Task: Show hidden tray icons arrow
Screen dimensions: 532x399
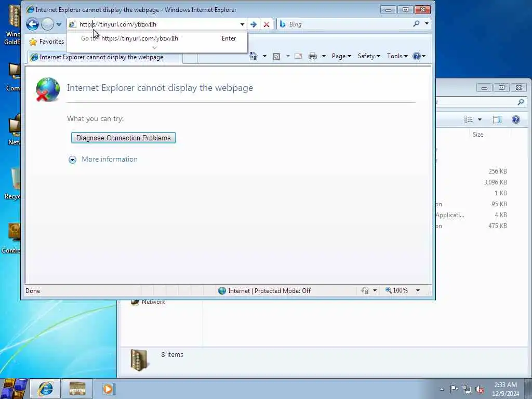Action: click(x=442, y=389)
